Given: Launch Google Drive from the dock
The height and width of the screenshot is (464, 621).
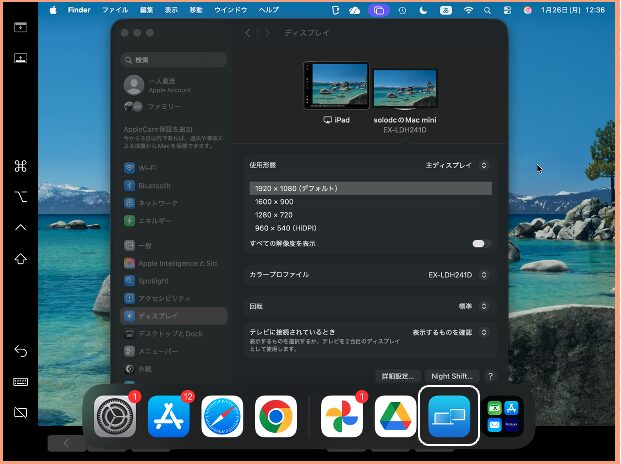Looking at the screenshot, I should [396, 417].
